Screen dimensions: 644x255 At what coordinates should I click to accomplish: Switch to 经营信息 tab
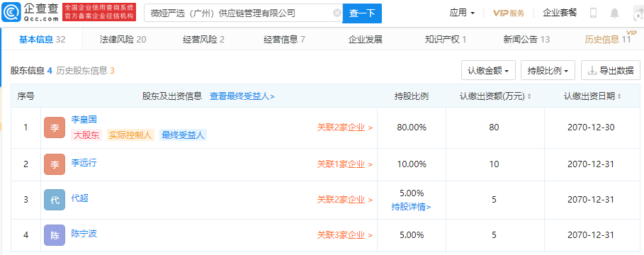tap(284, 40)
